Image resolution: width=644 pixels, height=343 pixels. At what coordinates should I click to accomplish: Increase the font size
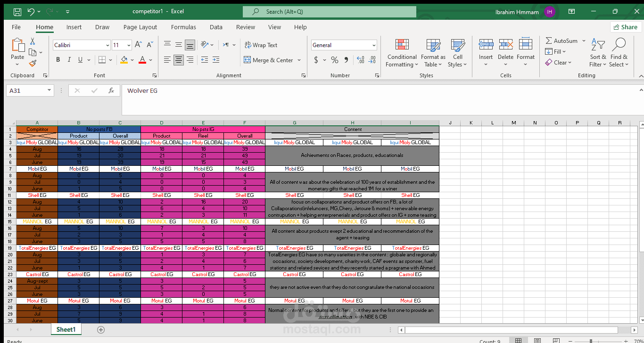138,45
